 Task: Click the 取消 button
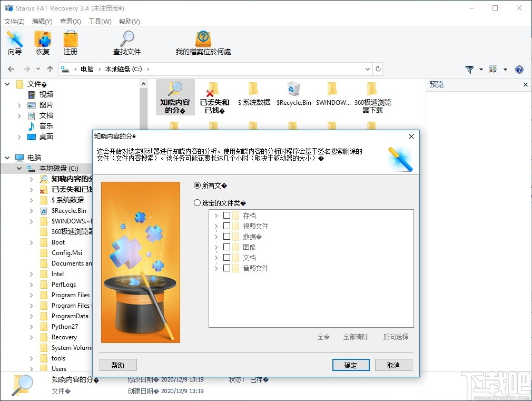(393, 365)
